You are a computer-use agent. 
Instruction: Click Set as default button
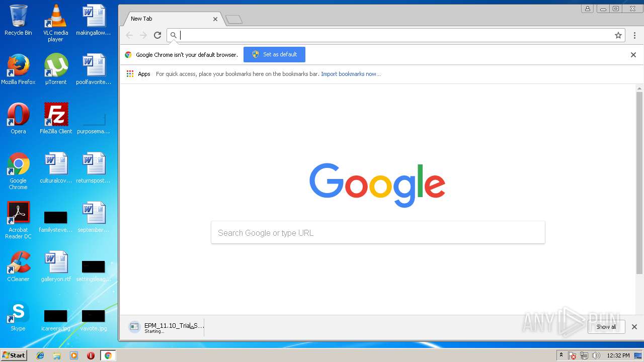274,54
